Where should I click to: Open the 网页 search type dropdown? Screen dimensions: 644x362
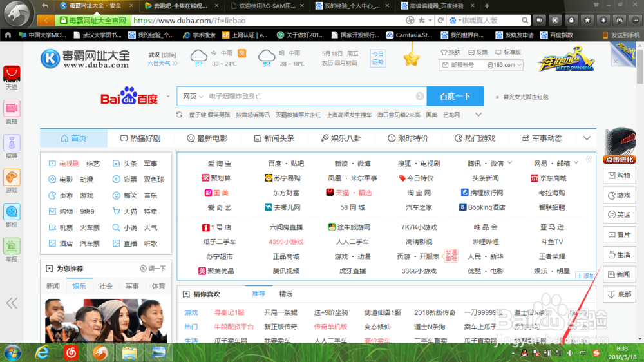point(193,96)
